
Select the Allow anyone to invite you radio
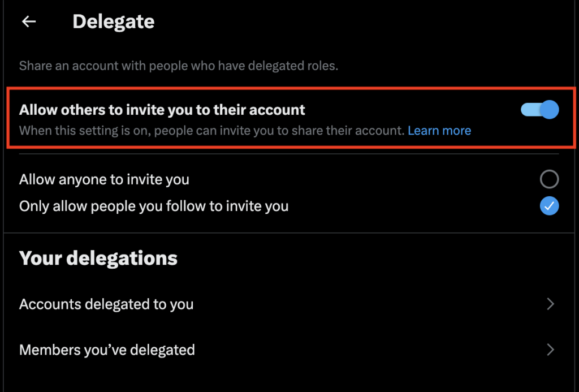click(x=549, y=179)
